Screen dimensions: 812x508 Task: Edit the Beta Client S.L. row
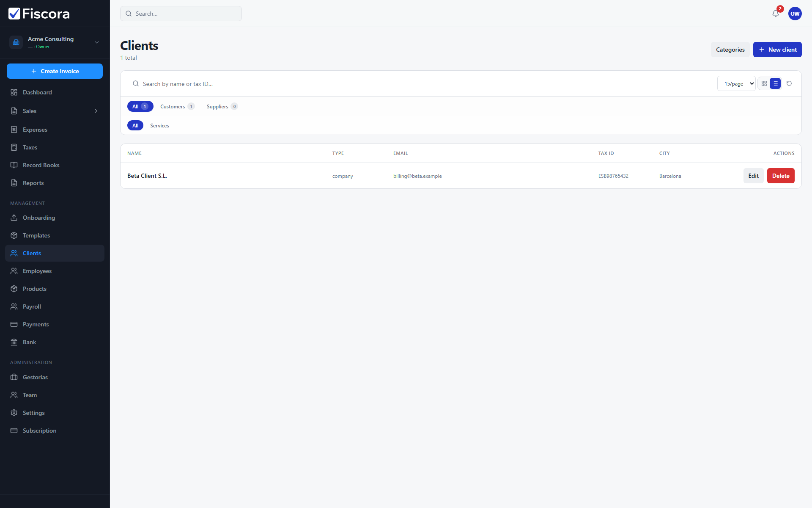pyautogui.click(x=753, y=176)
